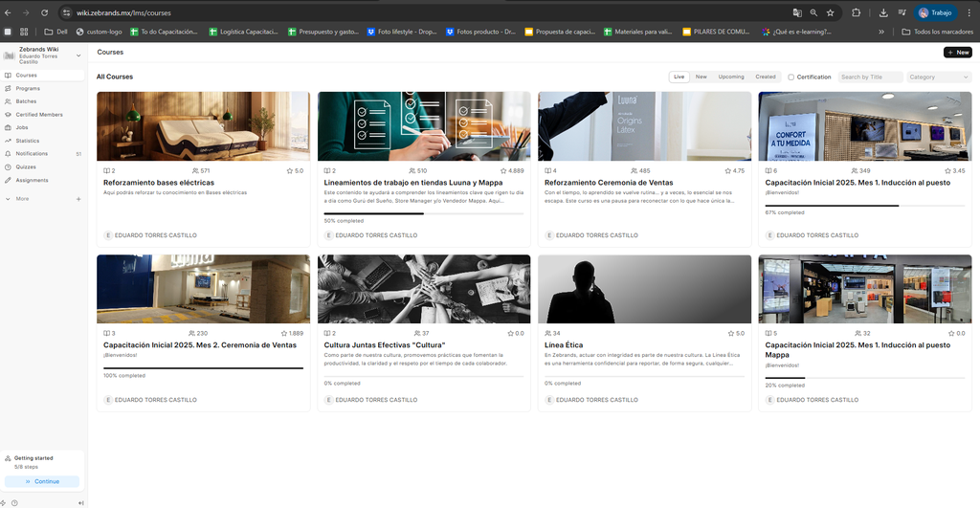Screen dimensions: 980x508
Task: Open the Category dropdown filter
Action: (939, 77)
